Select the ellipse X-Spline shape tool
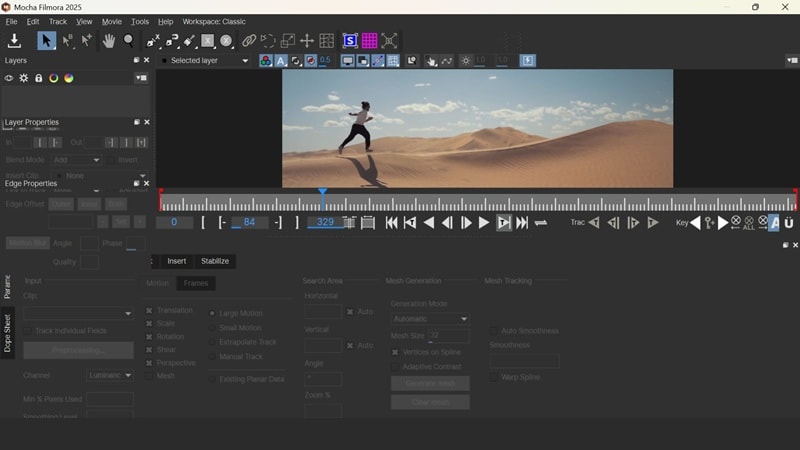 227,41
